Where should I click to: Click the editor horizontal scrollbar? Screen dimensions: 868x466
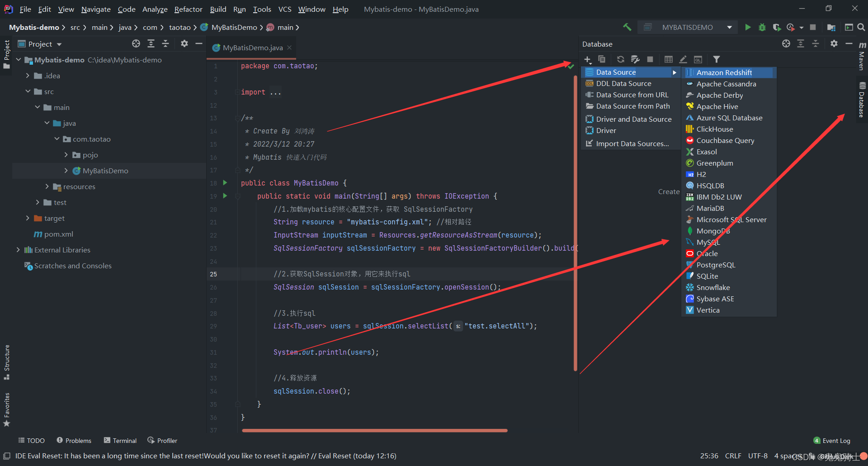tap(375, 430)
